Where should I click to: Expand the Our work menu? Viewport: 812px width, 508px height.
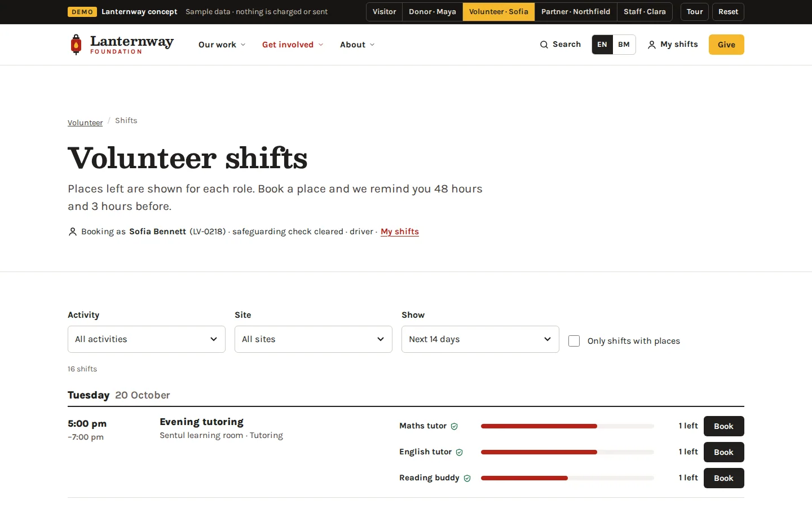[222, 45]
